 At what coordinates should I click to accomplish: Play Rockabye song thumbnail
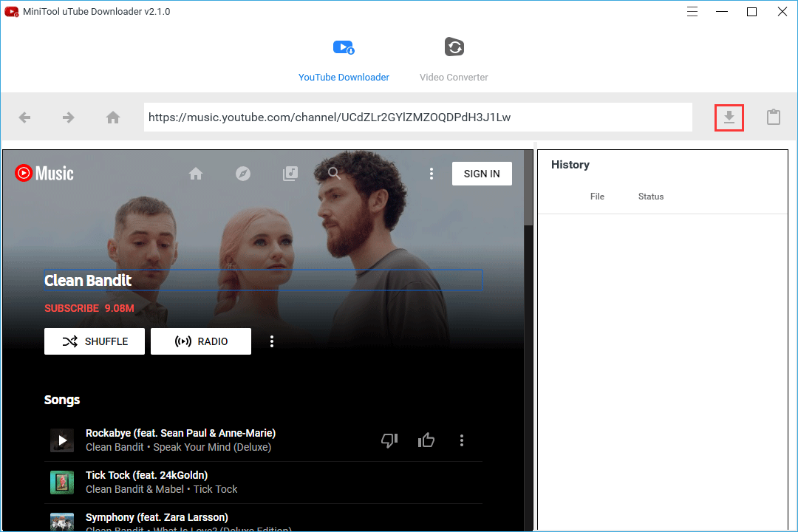62,440
